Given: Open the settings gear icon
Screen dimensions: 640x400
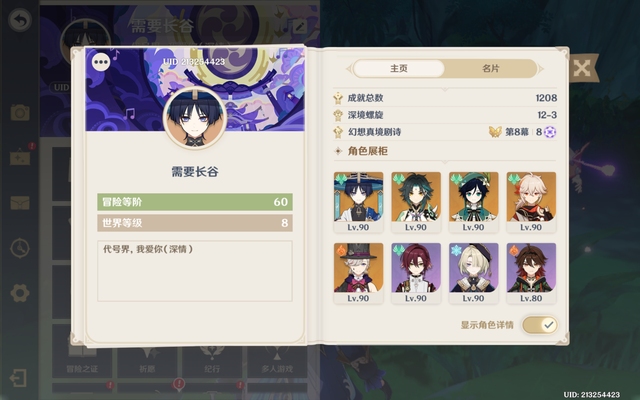Looking at the screenshot, I should 20,293.
